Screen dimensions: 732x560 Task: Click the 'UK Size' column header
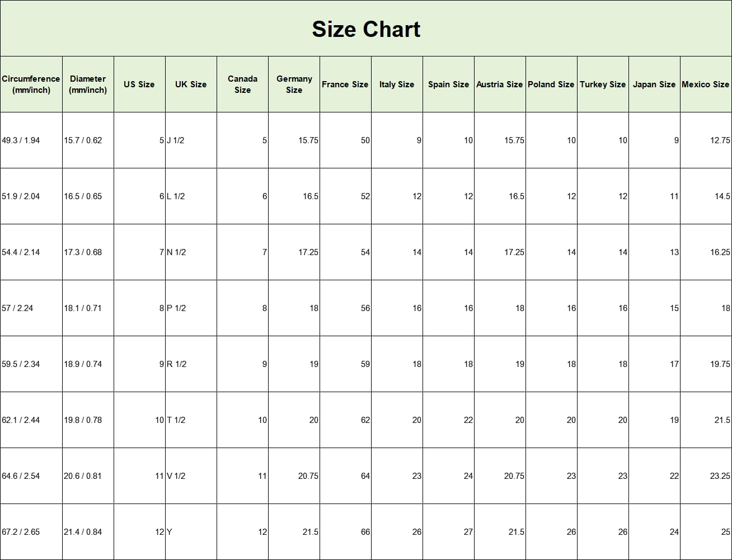click(191, 84)
